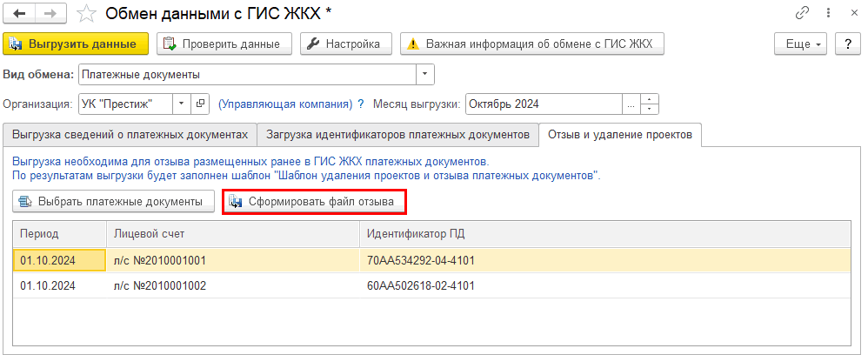The height and width of the screenshot is (355, 868).
Task: Open the organization card via the open icon
Action: (201, 104)
